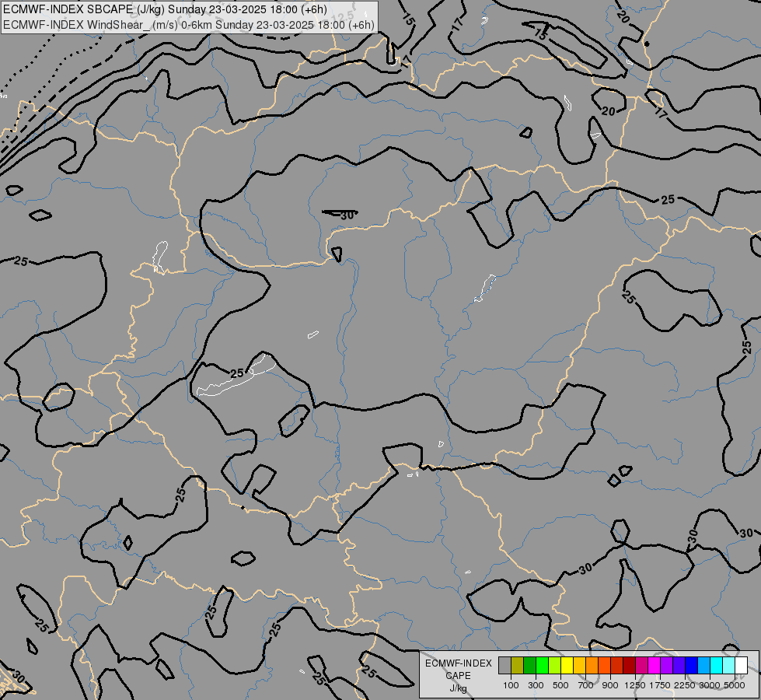Screen dimensions: 761x700
Task: Select the 5000 legend value
Action: point(735,685)
